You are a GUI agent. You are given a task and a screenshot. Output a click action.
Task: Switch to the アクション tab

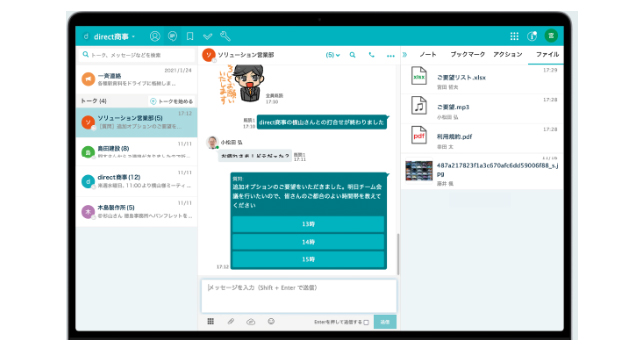tap(507, 54)
